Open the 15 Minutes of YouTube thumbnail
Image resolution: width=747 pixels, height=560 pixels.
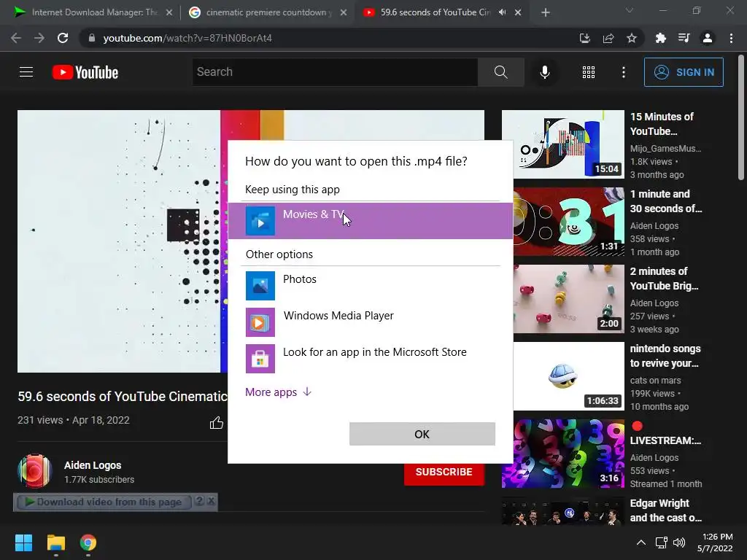[x=563, y=144]
